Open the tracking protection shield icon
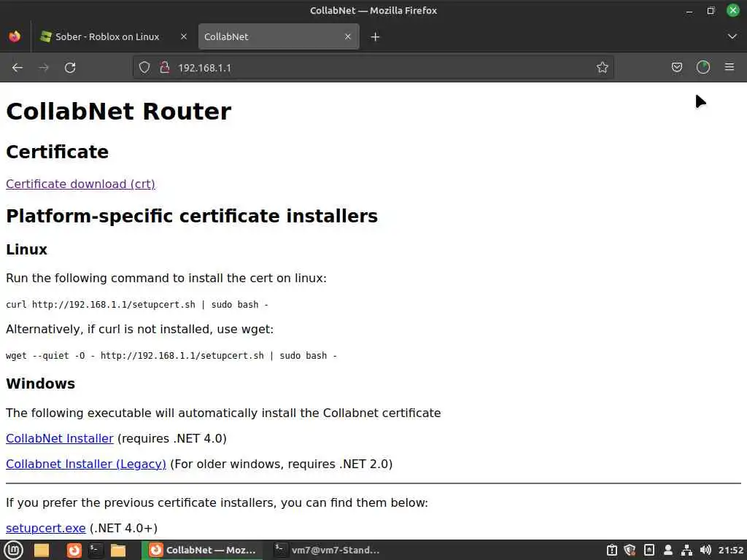Screen dimensions: 747x560 (x=144, y=68)
